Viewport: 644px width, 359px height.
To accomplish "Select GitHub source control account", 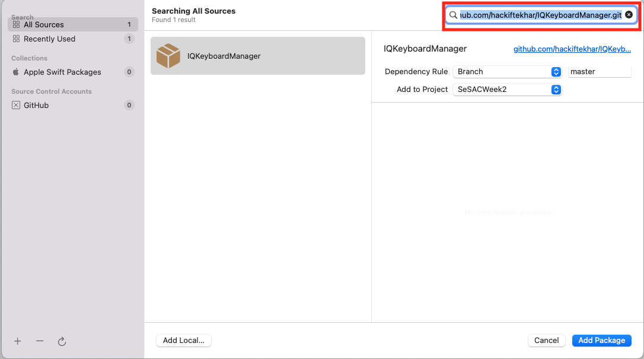I will [73, 106].
